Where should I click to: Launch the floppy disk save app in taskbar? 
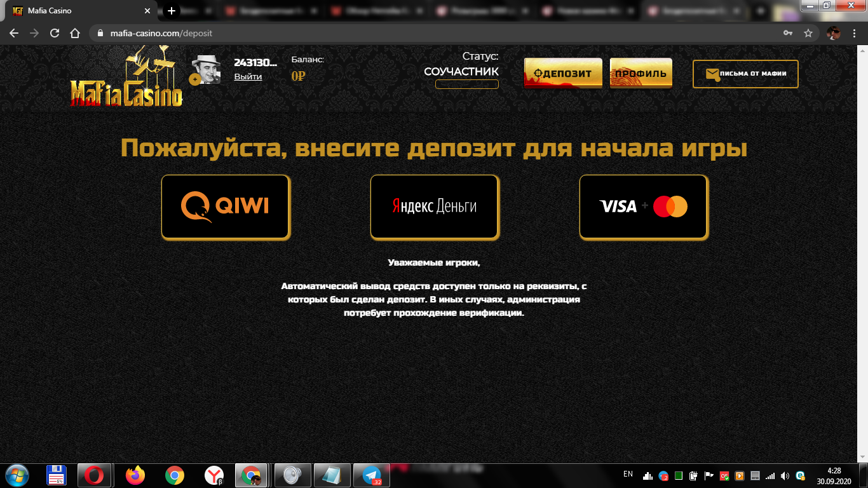tap(57, 475)
